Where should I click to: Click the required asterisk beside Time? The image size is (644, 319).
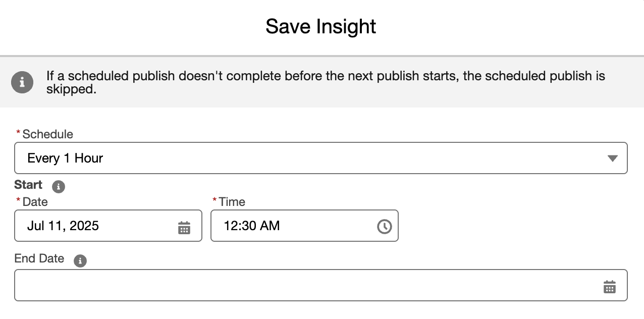[215, 201]
